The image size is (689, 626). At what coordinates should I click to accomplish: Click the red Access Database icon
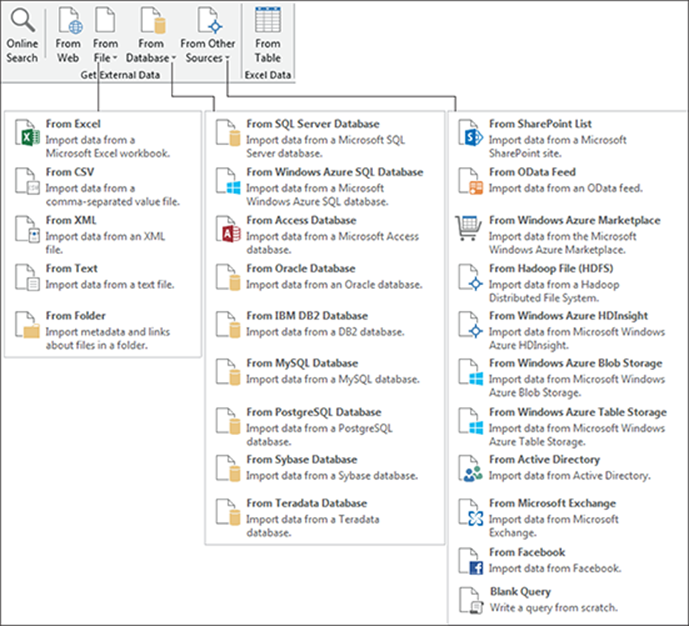click(228, 229)
